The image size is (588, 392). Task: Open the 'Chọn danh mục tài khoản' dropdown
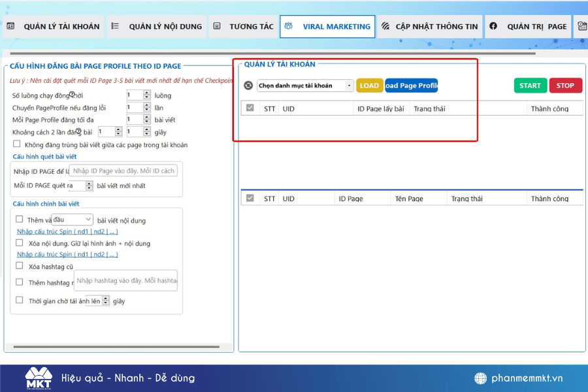coord(304,86)
